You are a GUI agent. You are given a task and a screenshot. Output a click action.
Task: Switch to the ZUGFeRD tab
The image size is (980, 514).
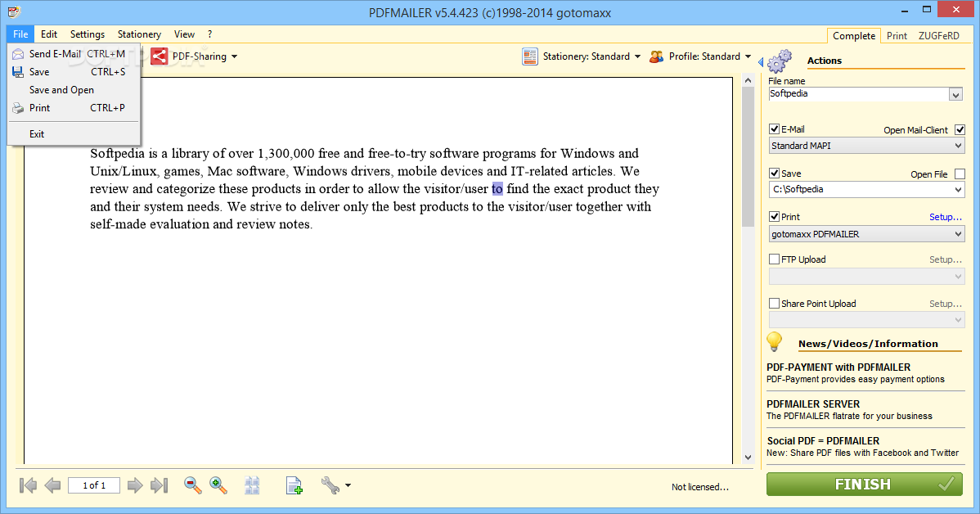coord(939,36)
